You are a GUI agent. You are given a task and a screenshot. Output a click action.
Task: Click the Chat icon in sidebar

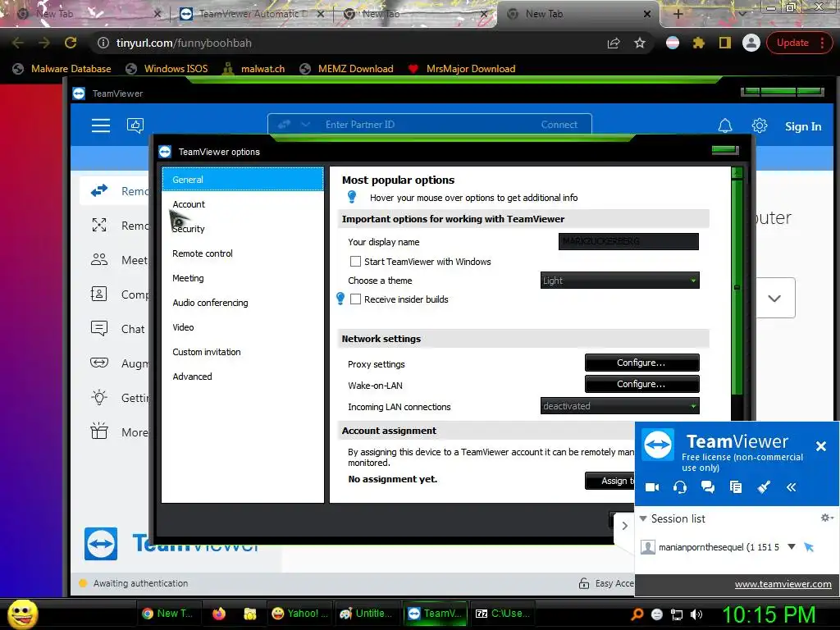coord(99,328)
